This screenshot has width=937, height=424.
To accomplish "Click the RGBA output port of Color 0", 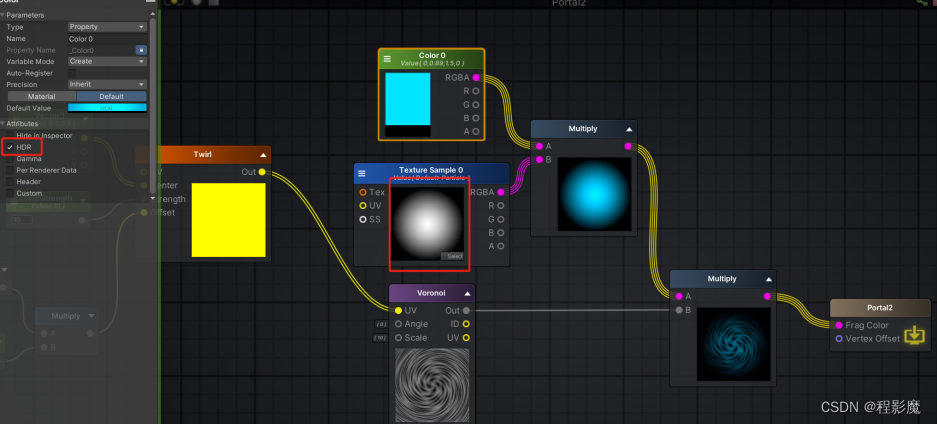I will click(x=476, y=78).
